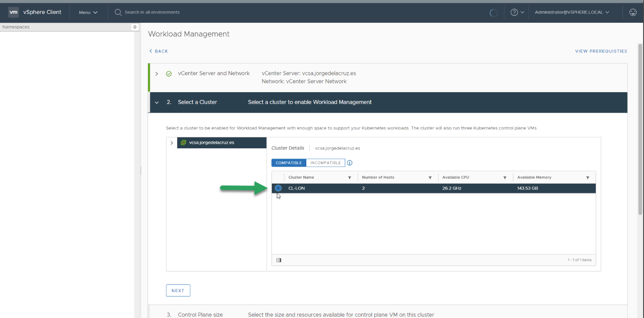Click the Workload Management page title
The image size is (644, 318).
pyautogui.click(x=189, y=34)
